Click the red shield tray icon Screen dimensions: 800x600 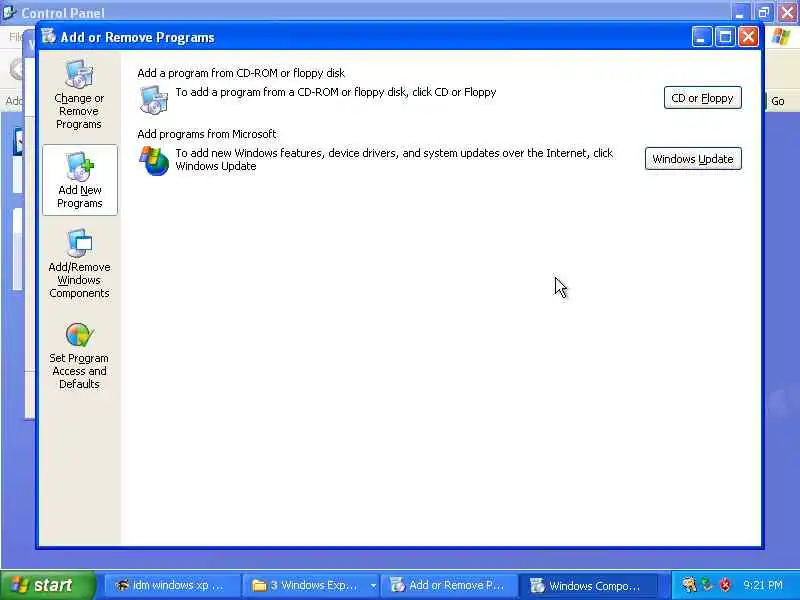tap(725, 585)
